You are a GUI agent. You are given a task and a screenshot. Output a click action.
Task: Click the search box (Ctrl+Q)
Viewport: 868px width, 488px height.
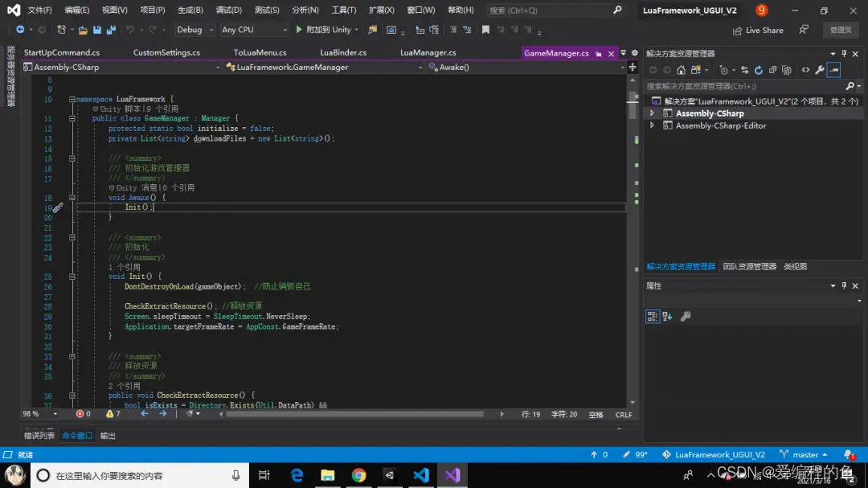coord(555,10)
